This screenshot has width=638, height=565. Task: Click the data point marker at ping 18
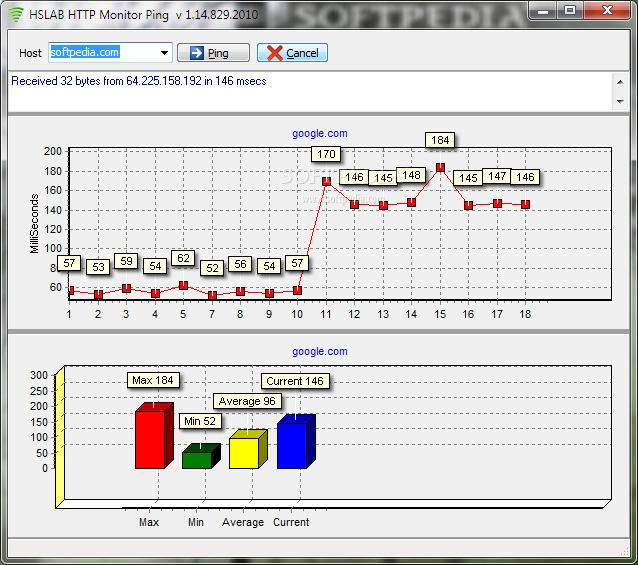(525, 205)
